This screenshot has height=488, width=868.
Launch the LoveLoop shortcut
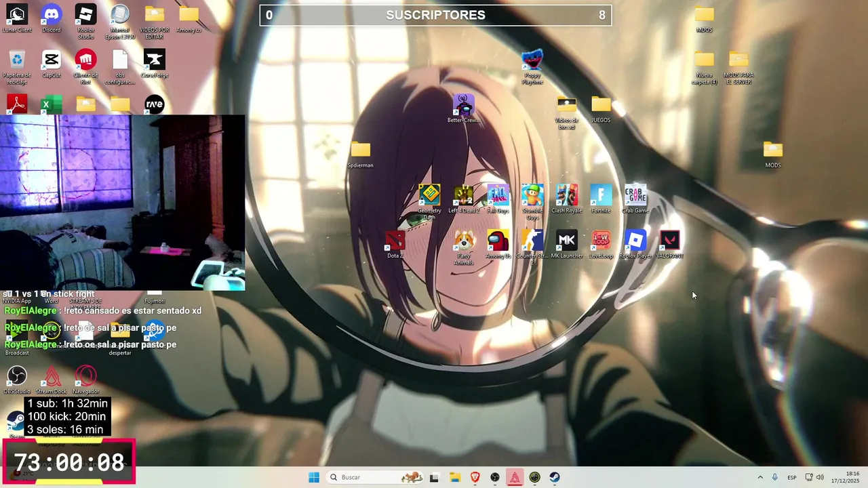point(601,244)
